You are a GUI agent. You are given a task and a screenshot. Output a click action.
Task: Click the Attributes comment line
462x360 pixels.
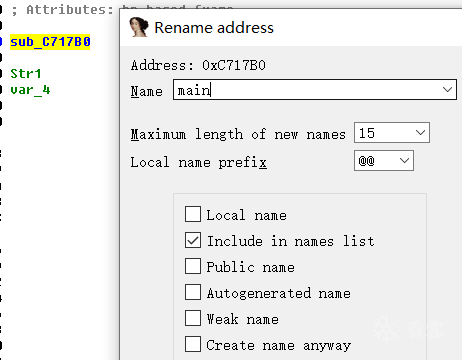click(62, 9)
